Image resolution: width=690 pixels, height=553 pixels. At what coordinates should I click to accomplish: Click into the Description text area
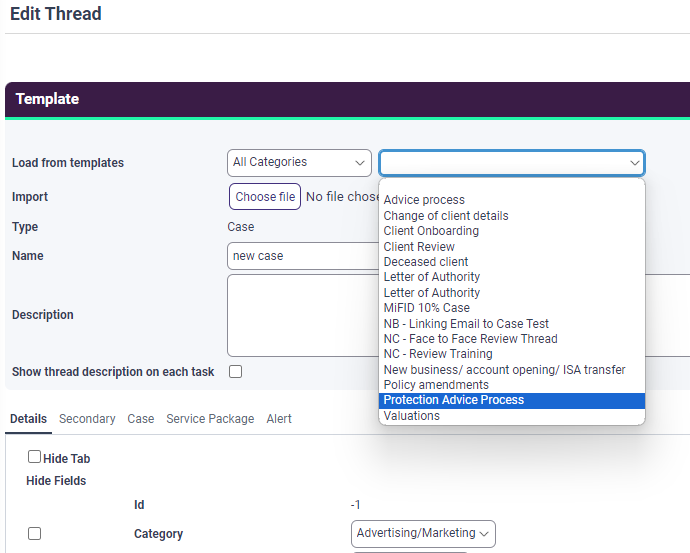[300, 315]
